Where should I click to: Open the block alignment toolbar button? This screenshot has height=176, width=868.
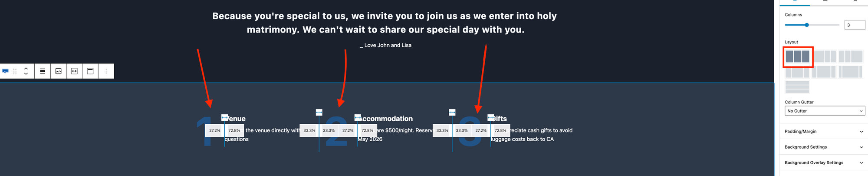point(43,71)
